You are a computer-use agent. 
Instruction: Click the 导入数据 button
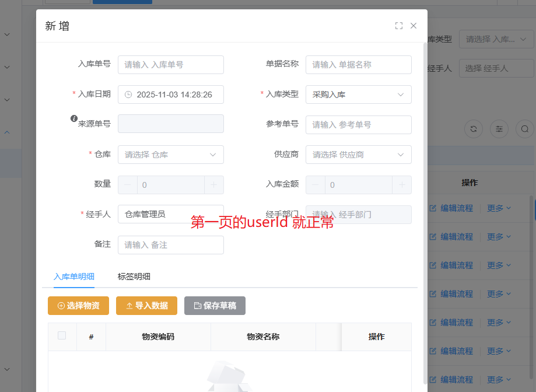146,306
